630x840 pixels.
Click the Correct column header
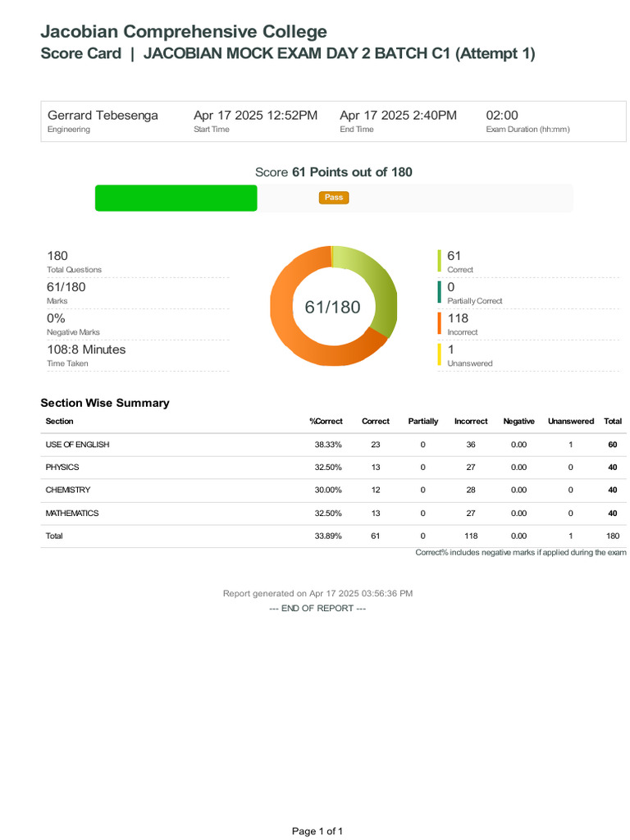[x=376, y=421]
